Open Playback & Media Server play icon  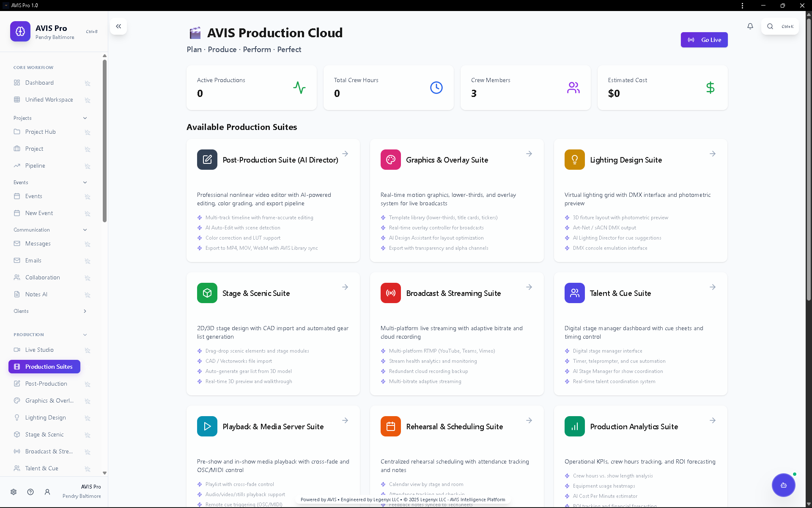coord(207,426)
